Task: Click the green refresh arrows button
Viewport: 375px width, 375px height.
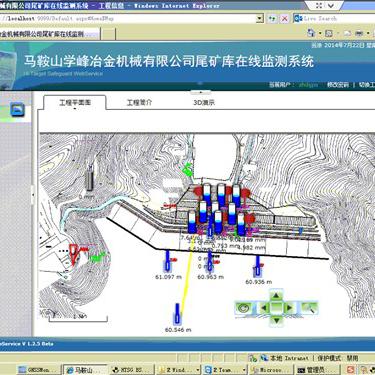Action: (272, 19)
